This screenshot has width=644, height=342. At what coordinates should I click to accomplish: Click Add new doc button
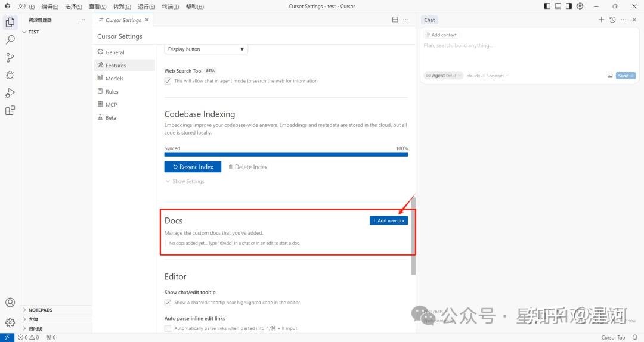coord(389,220)
